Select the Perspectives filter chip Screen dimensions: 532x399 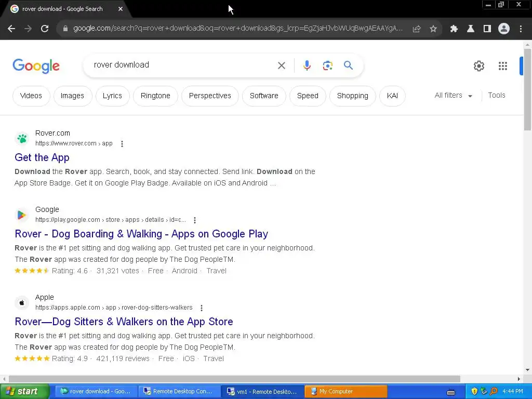click(210, 96)
